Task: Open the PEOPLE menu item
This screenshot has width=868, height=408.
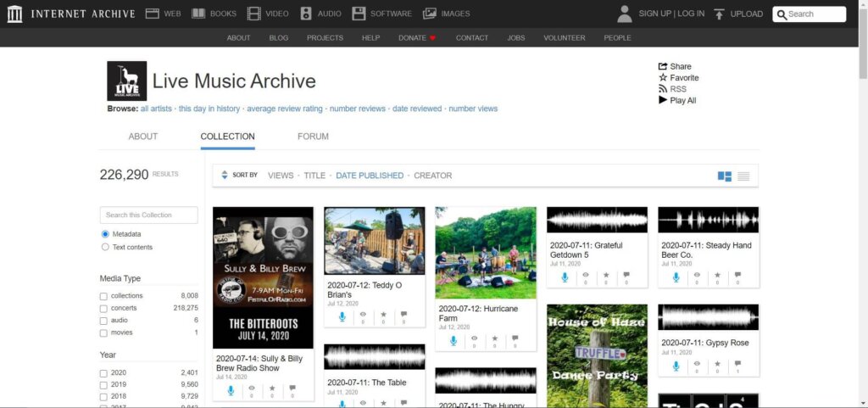Action: tap(617, 38)
